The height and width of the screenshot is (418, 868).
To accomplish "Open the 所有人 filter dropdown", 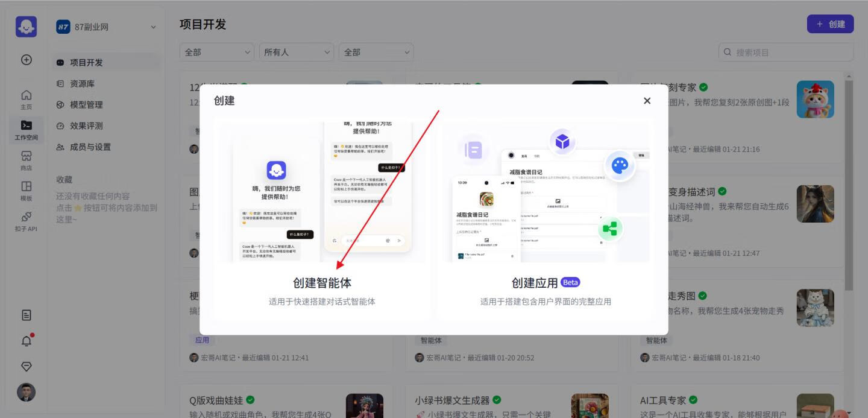I will tap(296, 52).
